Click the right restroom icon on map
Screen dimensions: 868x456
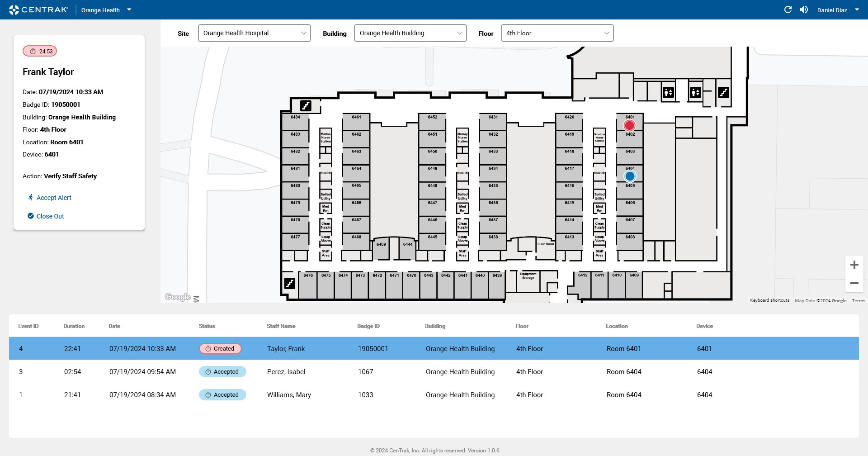pyautogui.click(x=695, y=93)
